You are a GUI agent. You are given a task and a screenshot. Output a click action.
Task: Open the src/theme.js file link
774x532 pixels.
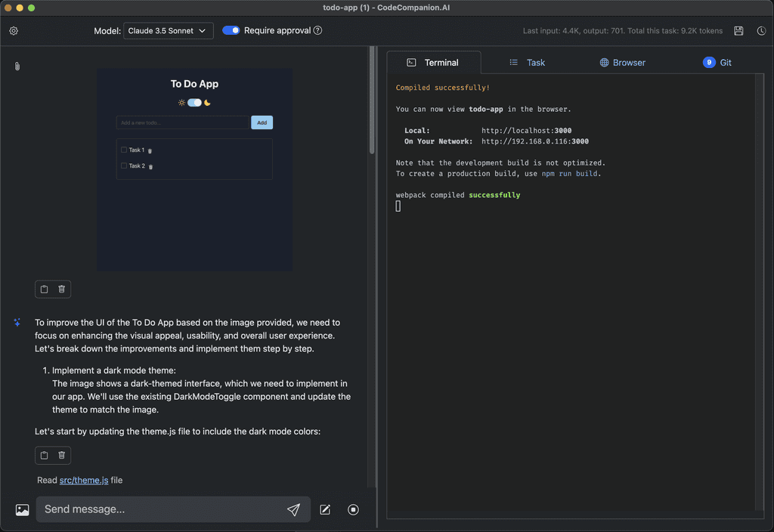pos(84,480)
